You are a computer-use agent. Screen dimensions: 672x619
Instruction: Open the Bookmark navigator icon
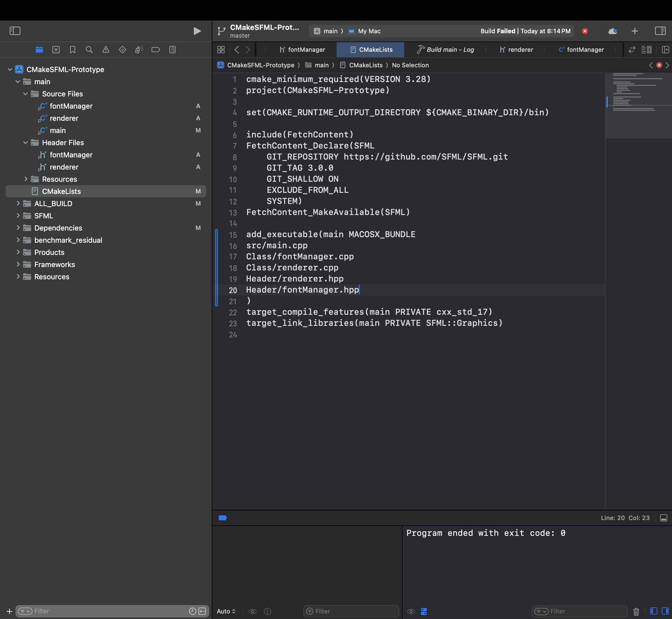tap(72, 50)
